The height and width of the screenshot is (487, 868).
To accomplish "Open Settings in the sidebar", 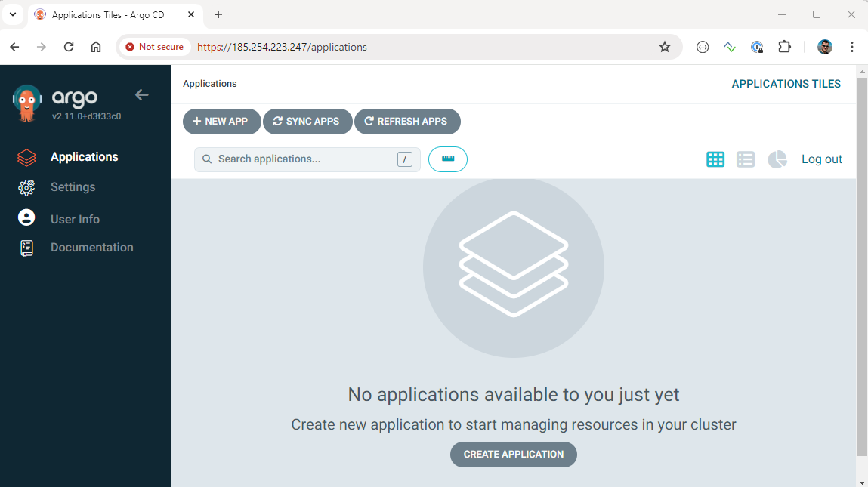I will (73, 187).
